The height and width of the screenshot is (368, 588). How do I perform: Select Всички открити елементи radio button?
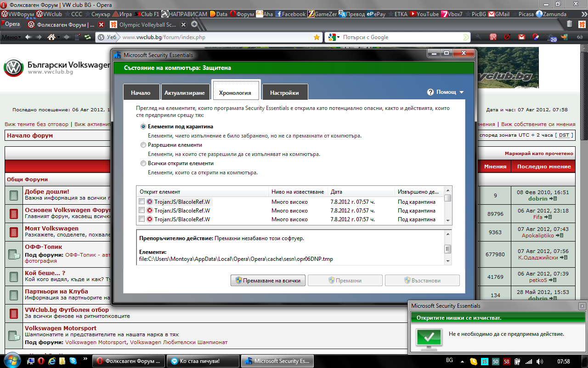[143, 163]
